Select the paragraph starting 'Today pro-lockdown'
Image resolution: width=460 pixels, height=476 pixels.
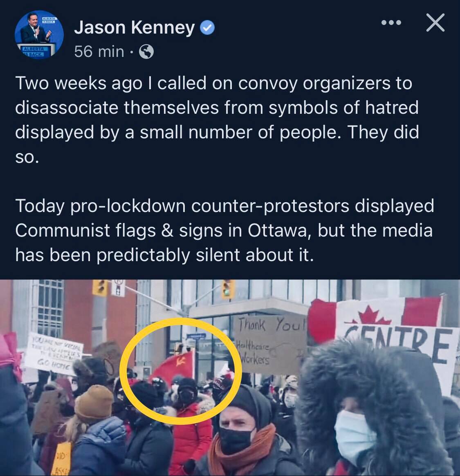224,230
